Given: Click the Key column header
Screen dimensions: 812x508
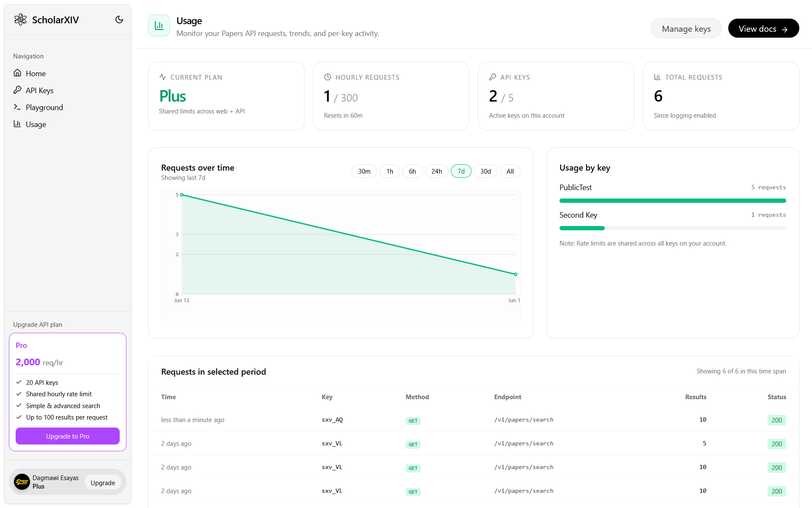Looking at the screenshot, I should tap(327, 397).
